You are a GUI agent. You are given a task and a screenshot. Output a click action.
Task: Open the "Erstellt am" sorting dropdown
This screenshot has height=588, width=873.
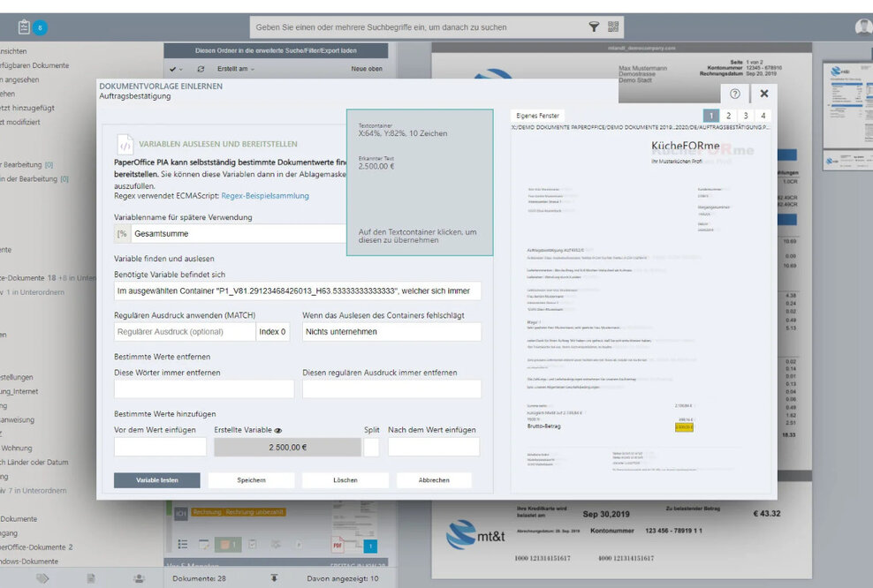point(232,68)
